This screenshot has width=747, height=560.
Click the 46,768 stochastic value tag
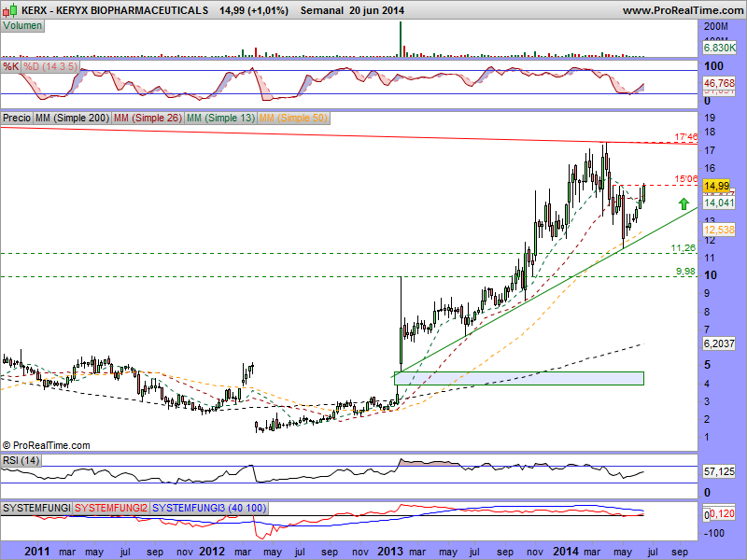[x=719, y=83]
